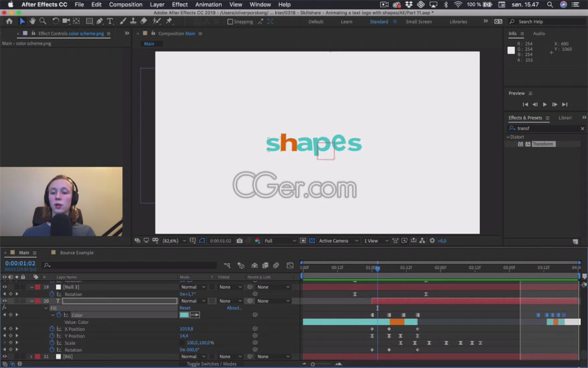
Task: Open the viewer magnification dropdown 82,6%
Action: 174,240
